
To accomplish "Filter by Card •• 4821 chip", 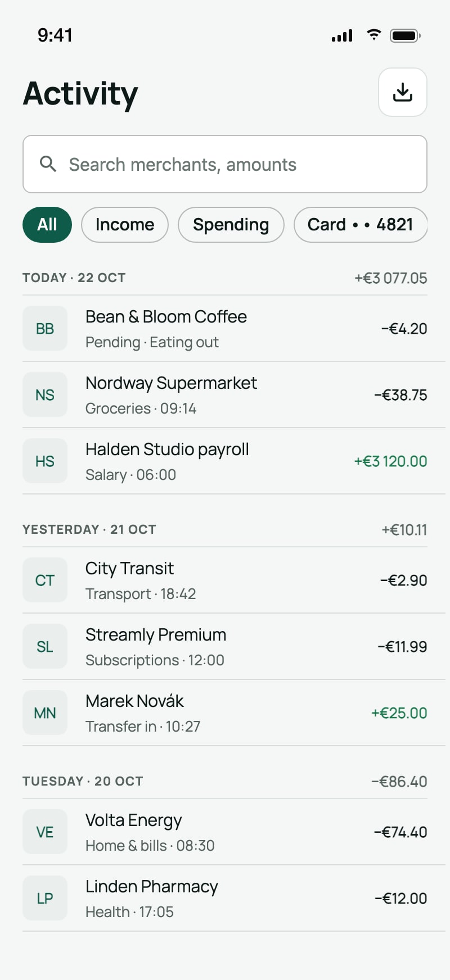I will 361,225.
